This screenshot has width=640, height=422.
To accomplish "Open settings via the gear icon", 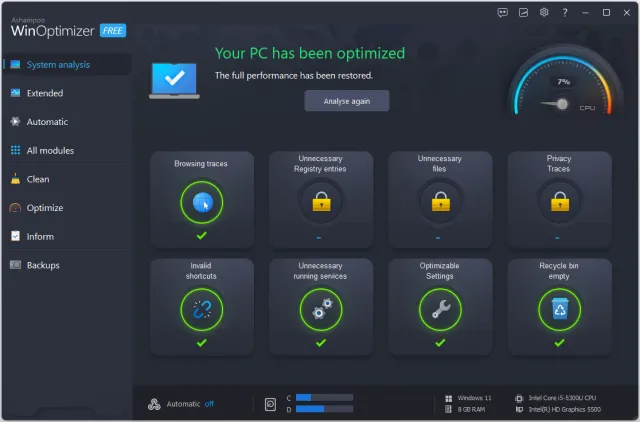I will (x=544, y=12).
